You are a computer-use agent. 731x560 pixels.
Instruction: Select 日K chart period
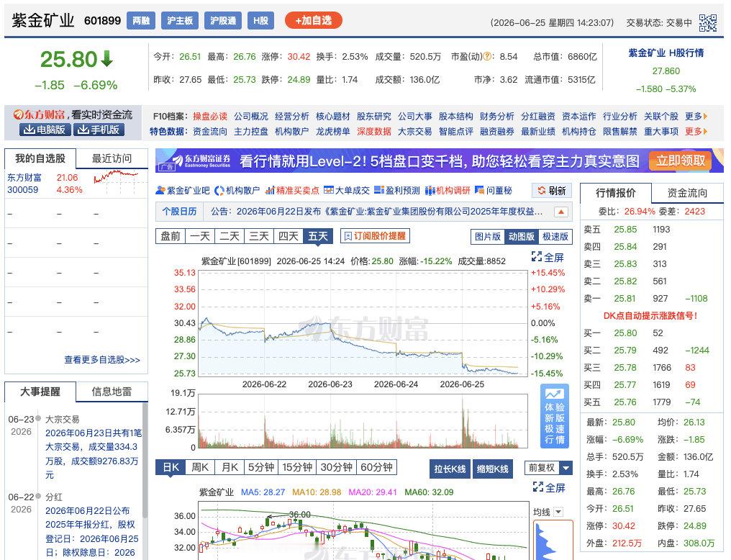171,467
